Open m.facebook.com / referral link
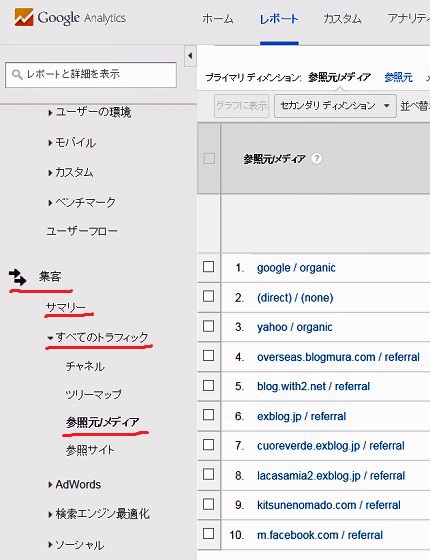Screen dimensions: 430x560 tap(320, 535)
